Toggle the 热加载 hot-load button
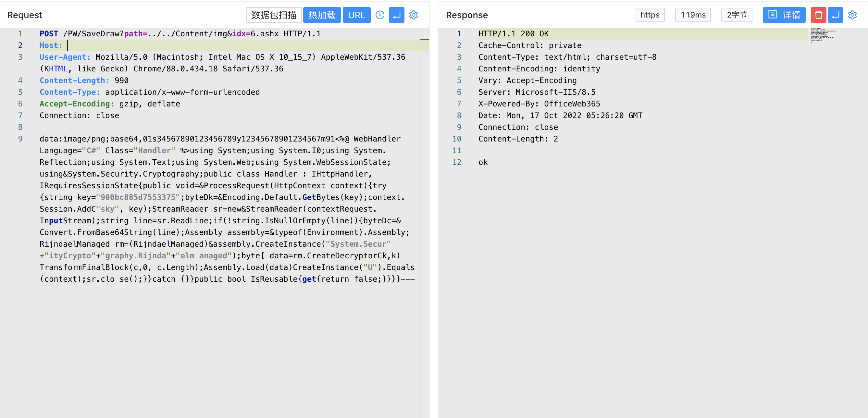Image resolution: width=868 pixels, height=418 pixels. (321, 15)
